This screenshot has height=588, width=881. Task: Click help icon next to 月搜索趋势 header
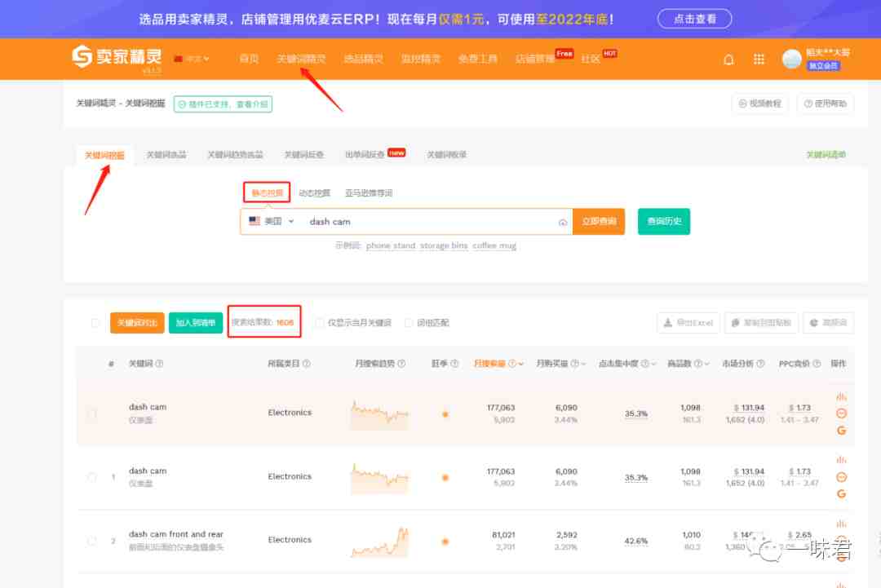coord(401,364)
